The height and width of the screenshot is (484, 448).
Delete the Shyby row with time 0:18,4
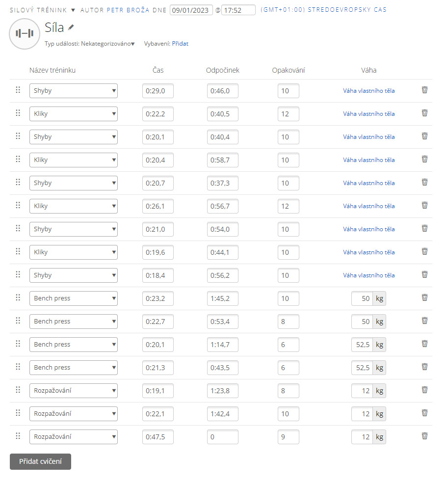424,274
